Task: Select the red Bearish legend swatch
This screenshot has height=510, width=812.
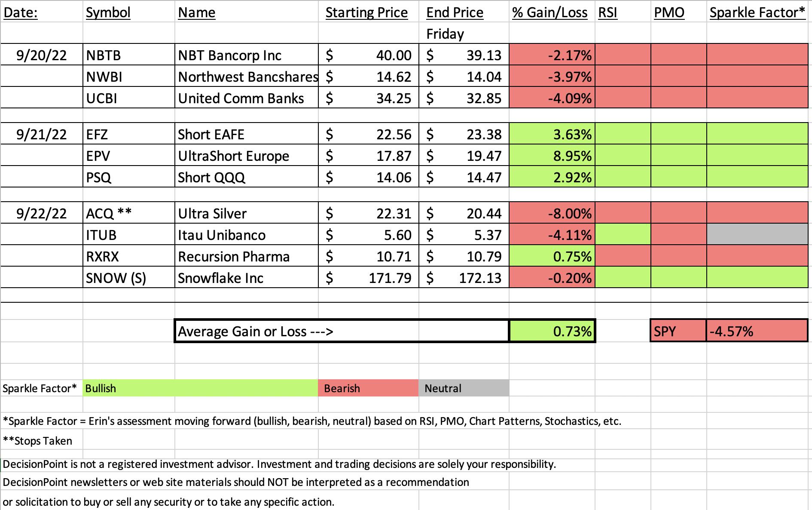Action: tap(368, 388)
